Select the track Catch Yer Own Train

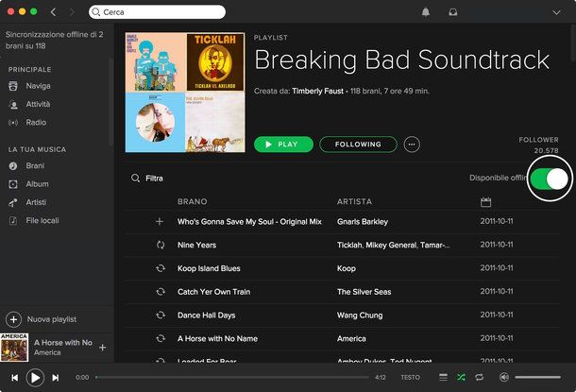pos(213,292)
